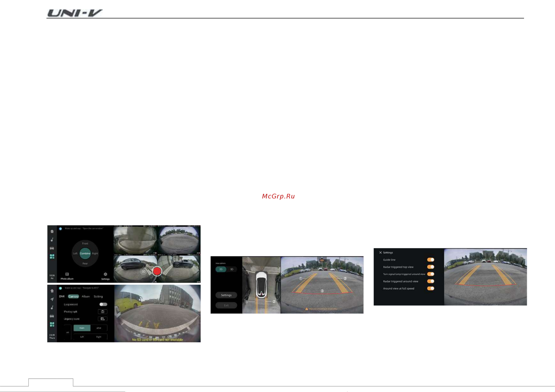This screenshot has height=392, width=555.
Task: Tap the voice assistant dot beside "Open the car window"
Action: pyautogui.click(x=60, y=228)
